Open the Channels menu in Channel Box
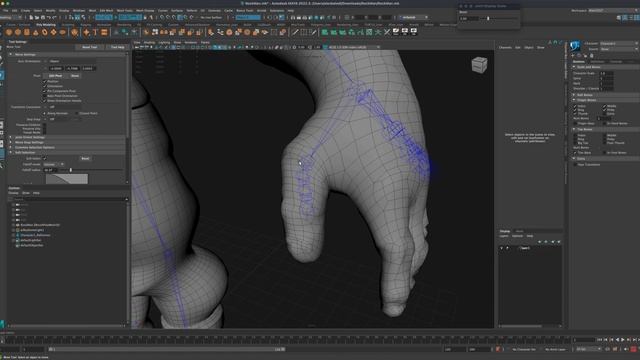Viewport: 640px width, 360px height. tap(505, 47)
